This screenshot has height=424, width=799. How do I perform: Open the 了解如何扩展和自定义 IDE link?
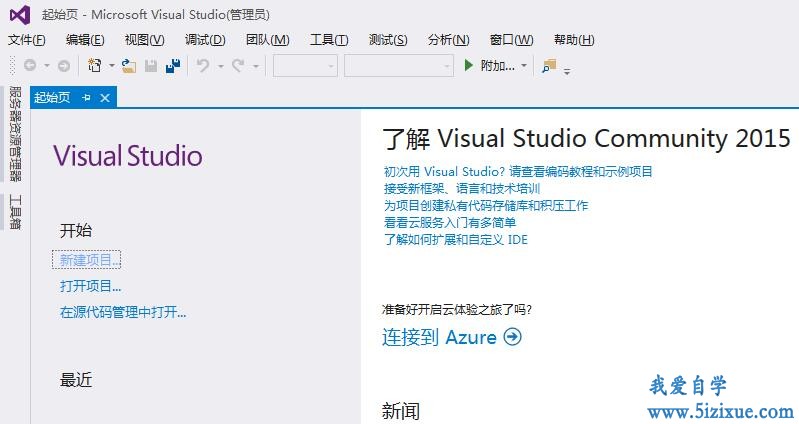pyautogui.click(x=456, y=240)
